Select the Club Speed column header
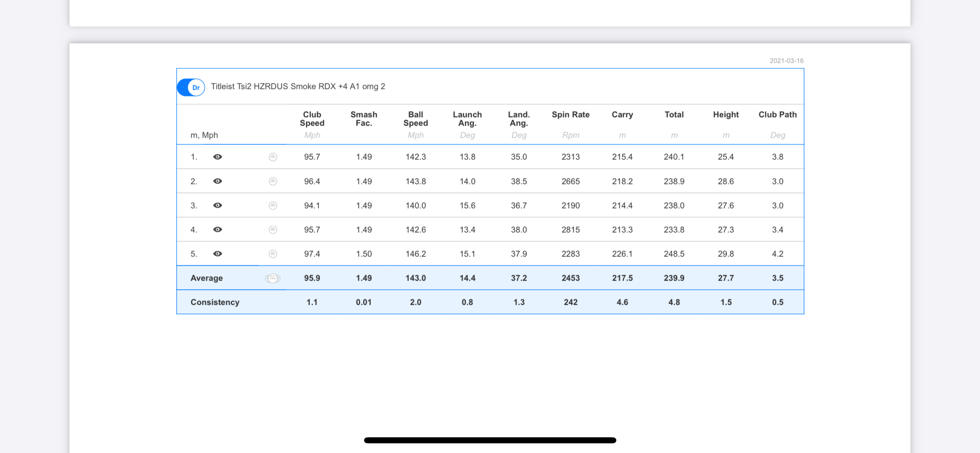Screen dimensions: 980x453 pos(312,119)
